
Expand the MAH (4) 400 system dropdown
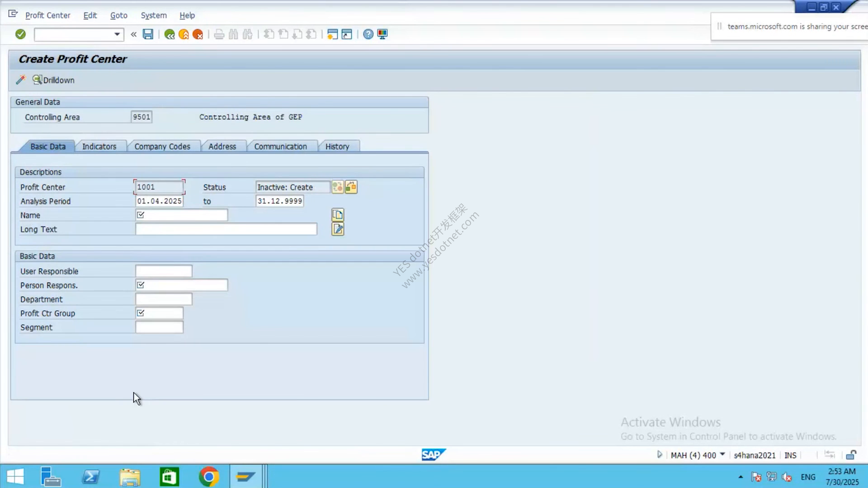722,455
